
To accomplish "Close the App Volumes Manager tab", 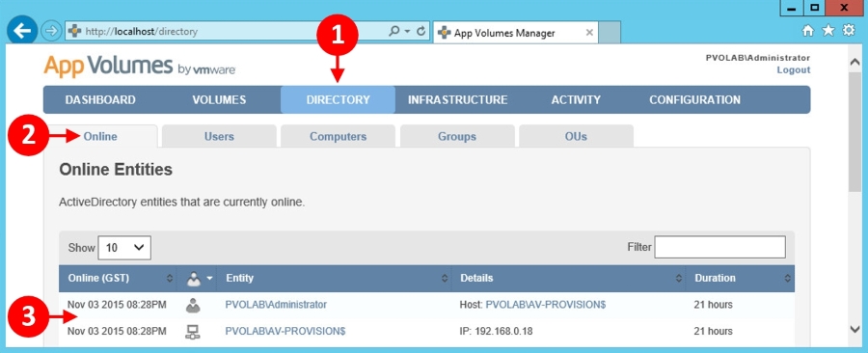I will (589, 33).
